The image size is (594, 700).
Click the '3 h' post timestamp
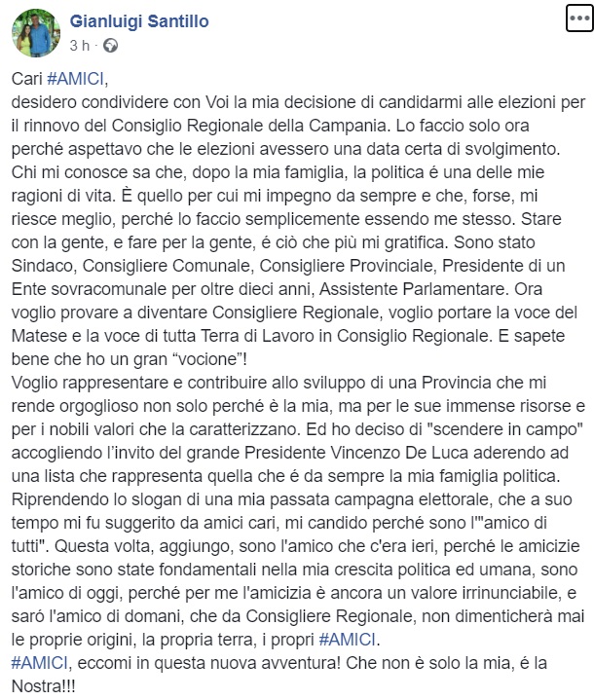click(x=81, y=45)
